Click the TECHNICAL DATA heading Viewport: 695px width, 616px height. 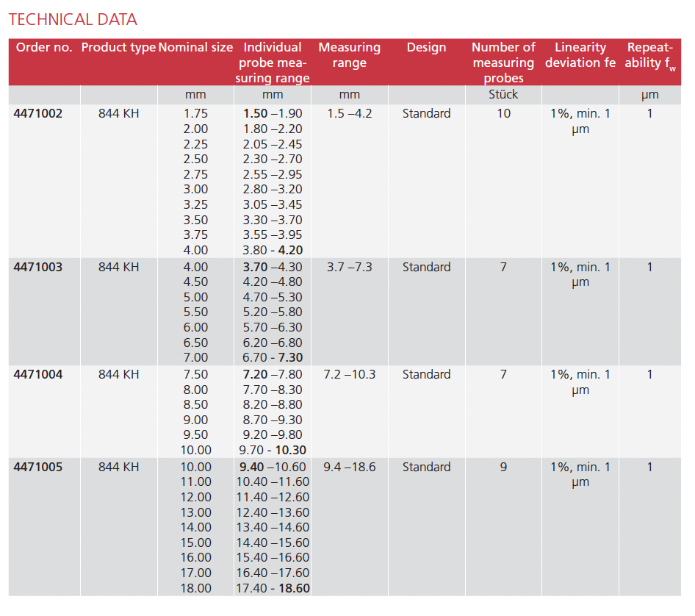pyautogui.click(x=73, y=20)
